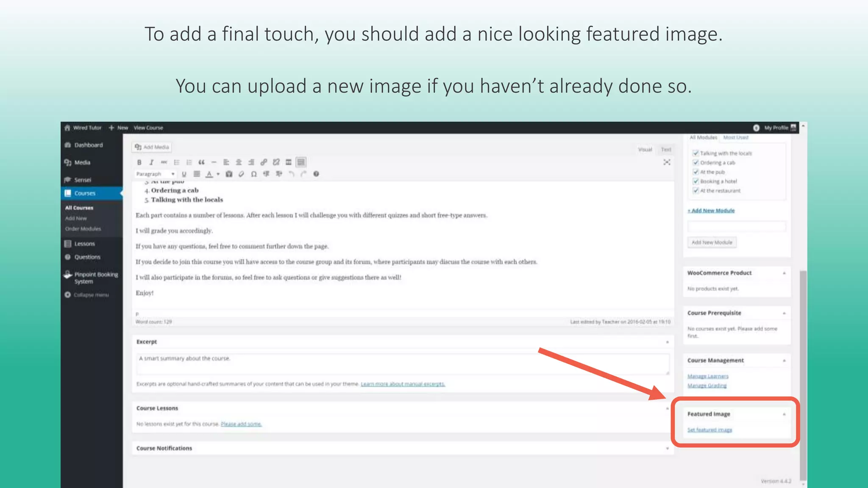The height and width of the screenshot is (488, 868).
Task: Open keyboard shortcuts help icon
Action: point(316,174)
